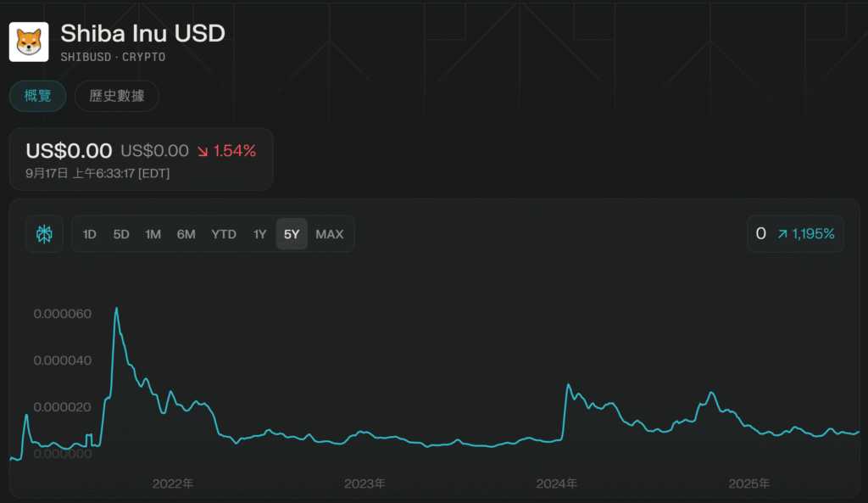Image resolution: width=868 pixels, height=503 pixels.
Task: Click the 2024年 x-axis label
Action: (x=557, y=483)
